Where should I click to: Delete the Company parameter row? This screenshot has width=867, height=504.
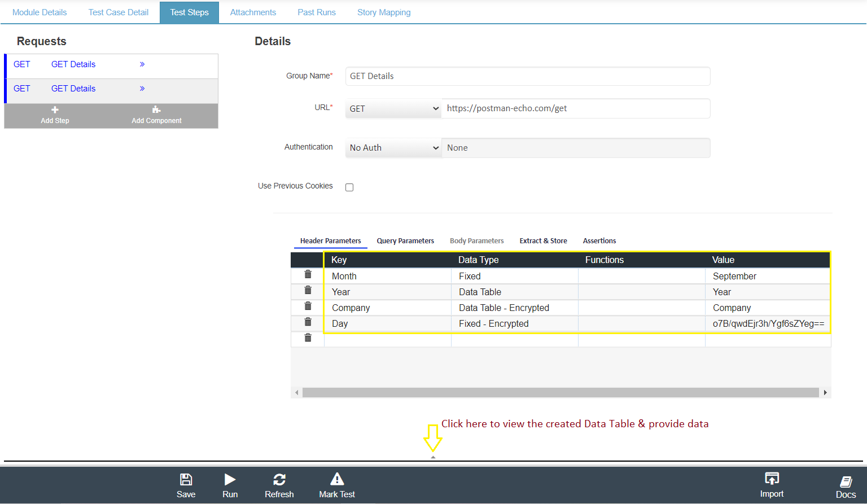point(308,306)
